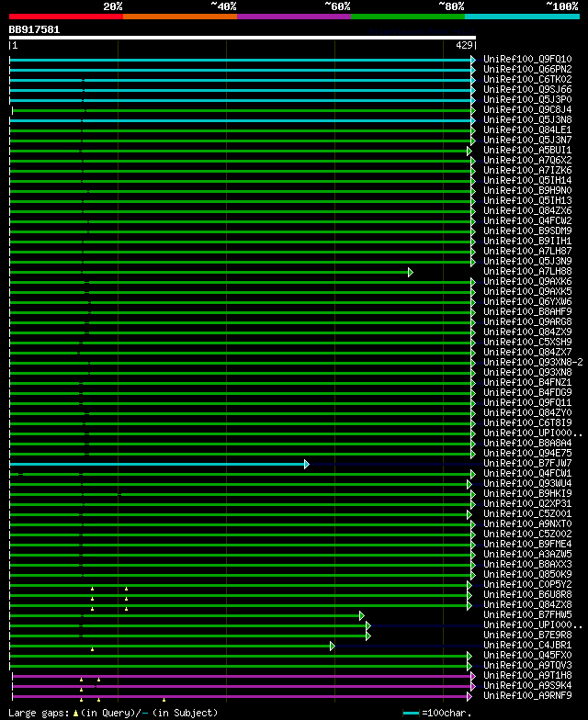Click the green alignment bar for UniRef100_B9HKI9
This screenshot has width=588, height=720.
point(241,494)
